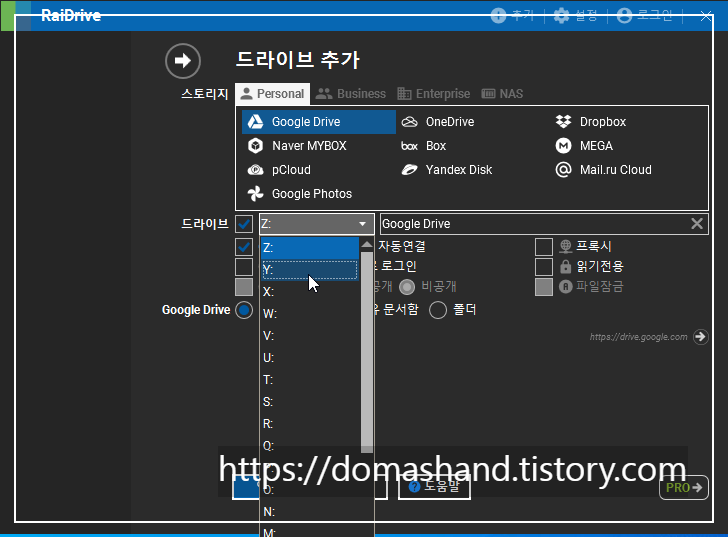This screenshot has width=728, height=537.
Task: Enable the 읽기전용 checkbox
Action: coord(544,267)
